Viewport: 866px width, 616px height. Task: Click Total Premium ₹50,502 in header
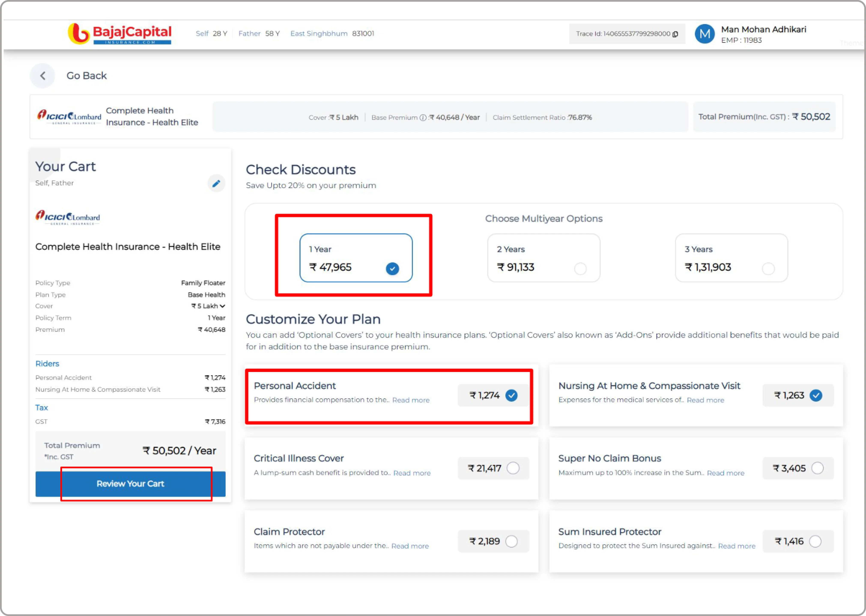[764, 117]
